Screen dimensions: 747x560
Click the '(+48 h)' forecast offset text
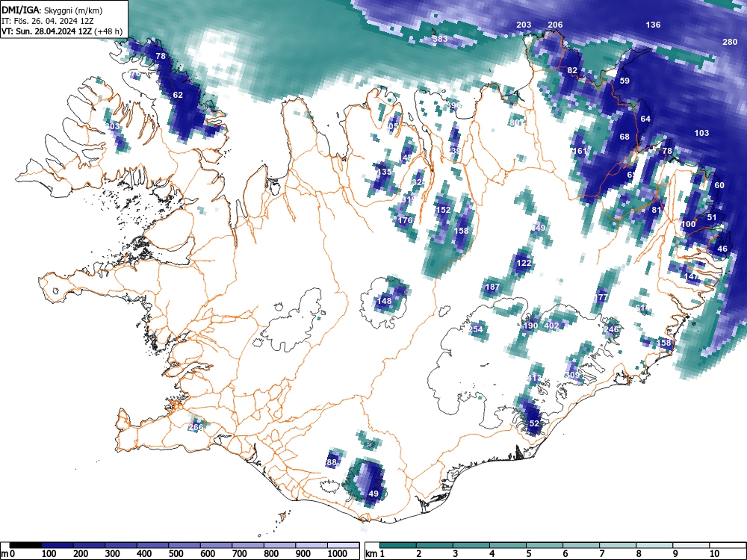point(108,32)
